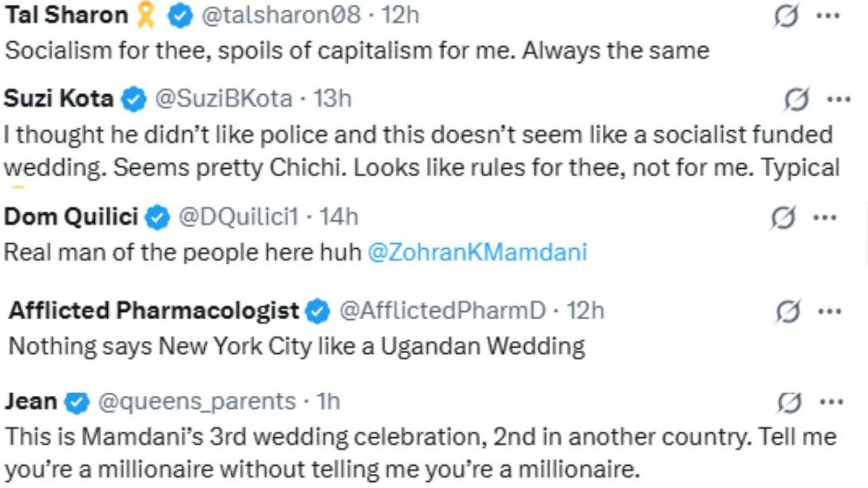868x488 pixels.
Task: Click the verified badge beside Jean's name
Action: tap(77, 401)
